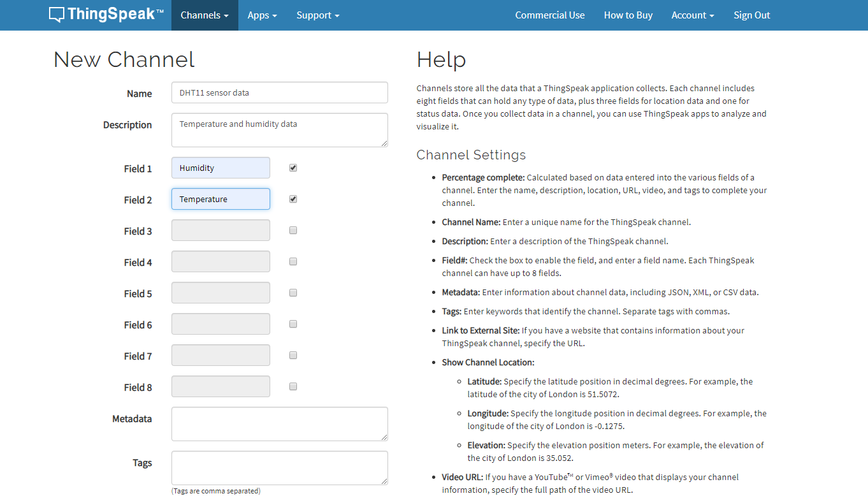This screenshot has width=868, height=496.
Task: Go to Commercial Use page
Action: pyautogui.click(x=549, y=15)
